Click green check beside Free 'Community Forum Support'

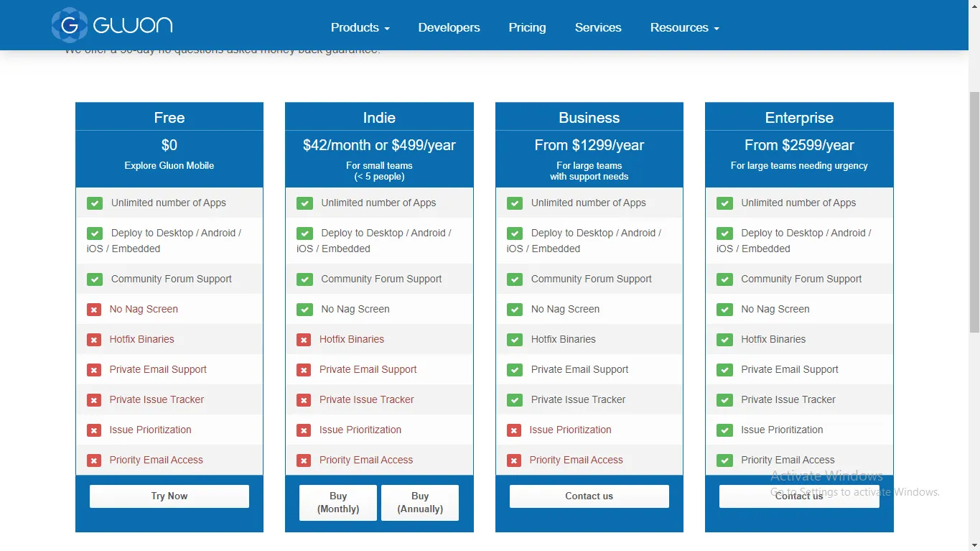click(x=95, y=279)
